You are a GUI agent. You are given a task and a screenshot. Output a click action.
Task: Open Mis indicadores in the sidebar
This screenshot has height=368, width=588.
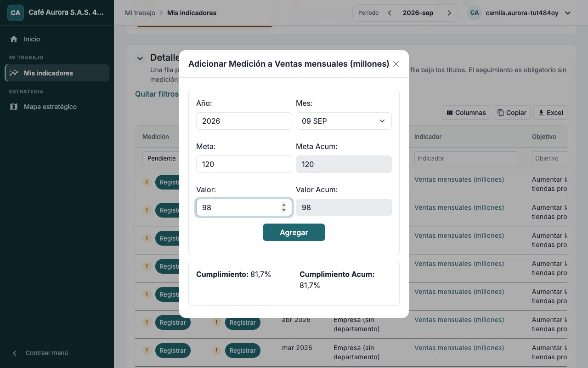point(57,73)
